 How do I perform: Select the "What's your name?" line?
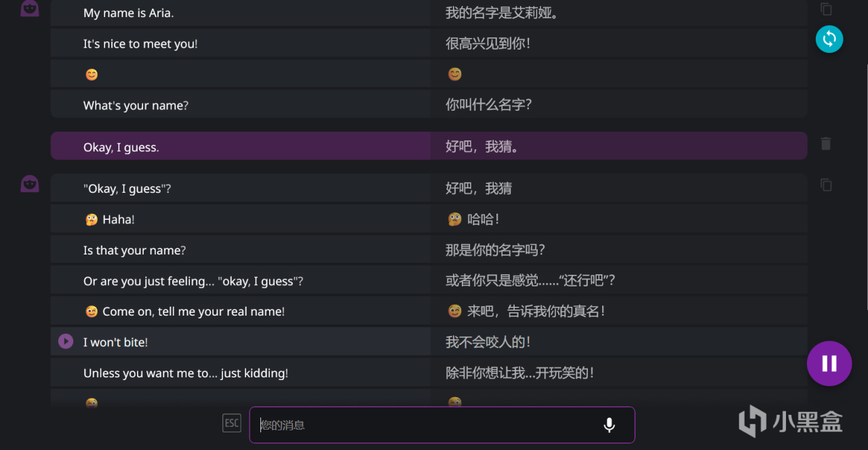coord(136,105)
